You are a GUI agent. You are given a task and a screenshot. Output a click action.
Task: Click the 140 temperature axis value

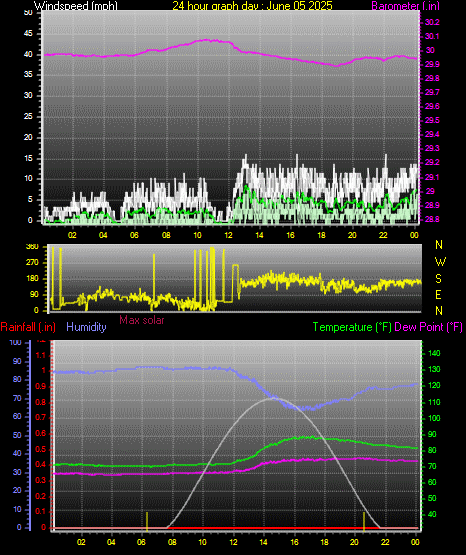434,353
